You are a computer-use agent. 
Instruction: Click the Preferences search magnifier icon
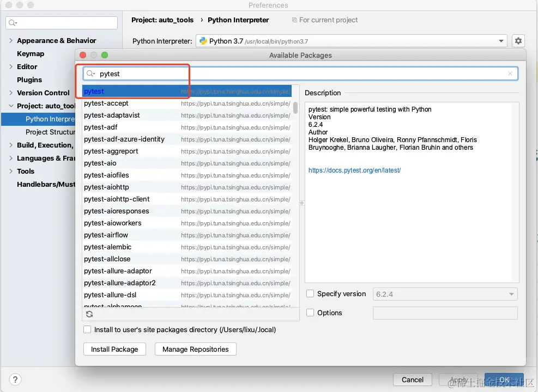click(13, 23)
